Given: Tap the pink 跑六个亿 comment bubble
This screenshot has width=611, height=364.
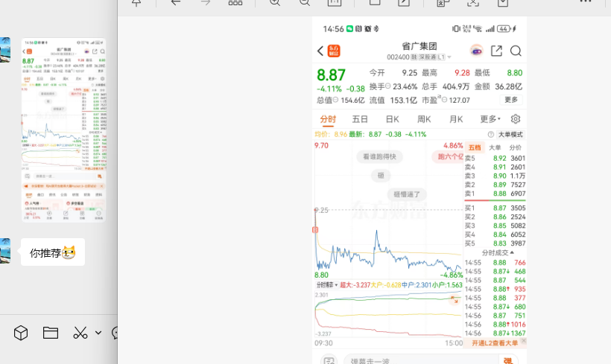Looking at the screenshot, I should pos(448,156).
